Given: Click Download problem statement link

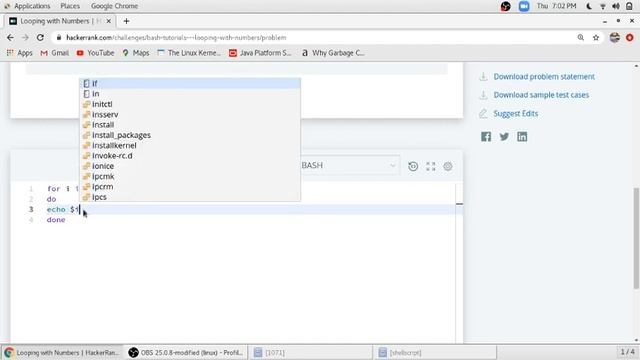Looking at the screenshot, I should (544, 77).
